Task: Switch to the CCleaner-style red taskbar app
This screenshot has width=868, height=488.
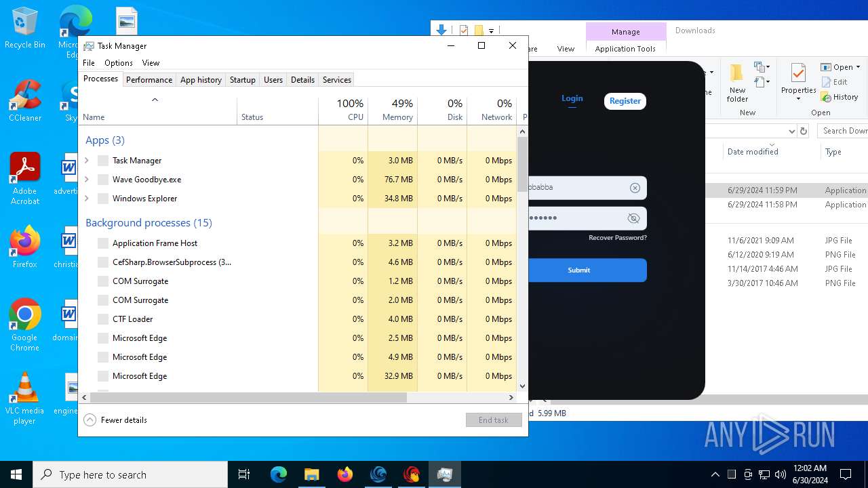Action: tap(411, 474)
